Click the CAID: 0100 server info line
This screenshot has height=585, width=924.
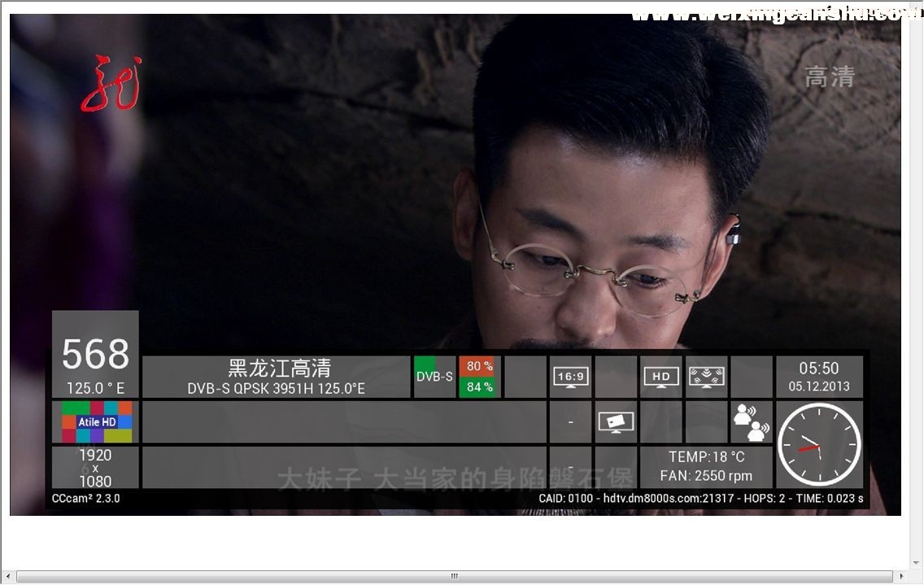[x=700, y=498]
